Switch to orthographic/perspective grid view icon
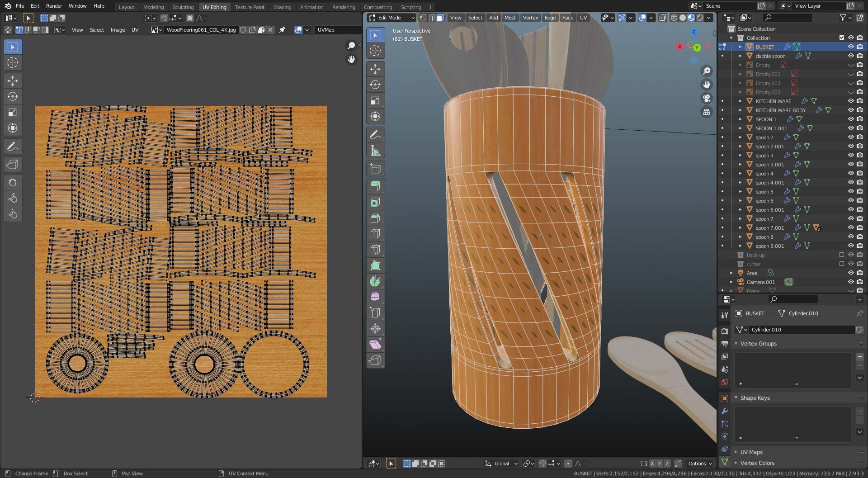Screen dimensions: 868x478 [x=707, y=112]
